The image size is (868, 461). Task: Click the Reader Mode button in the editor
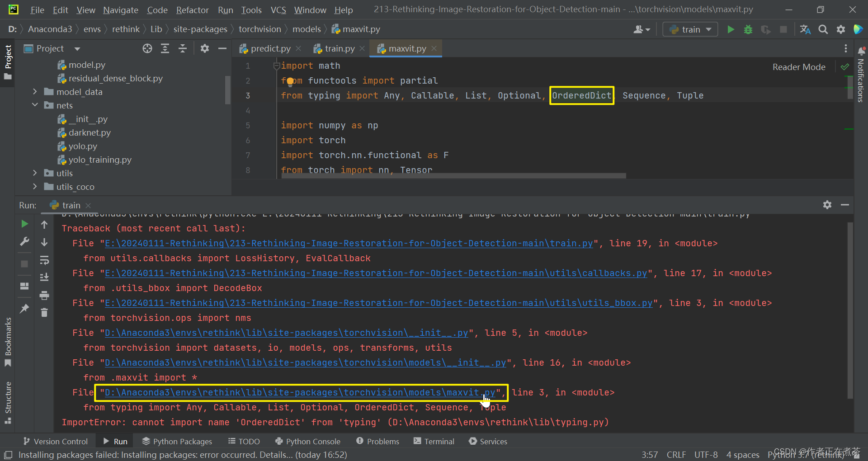pyautogui.click(x=798, y=66)
